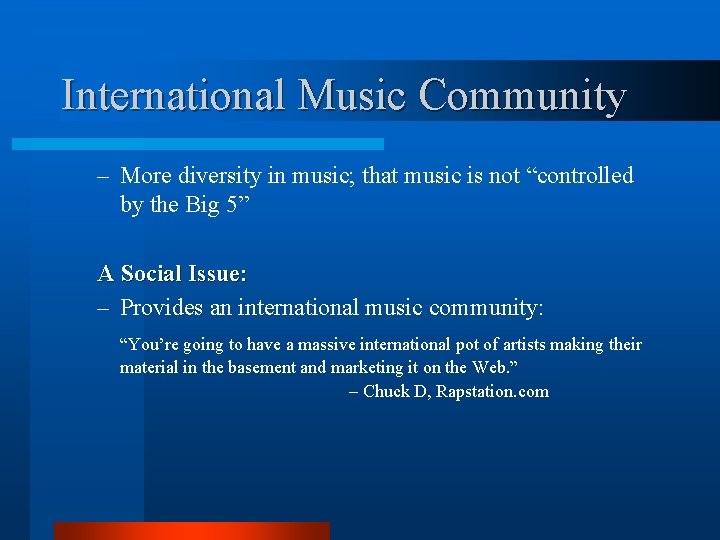720x540 pixels.
Task: Click the line Provides an international music community:
Action: pyautogui.click(x=321, y=307)
